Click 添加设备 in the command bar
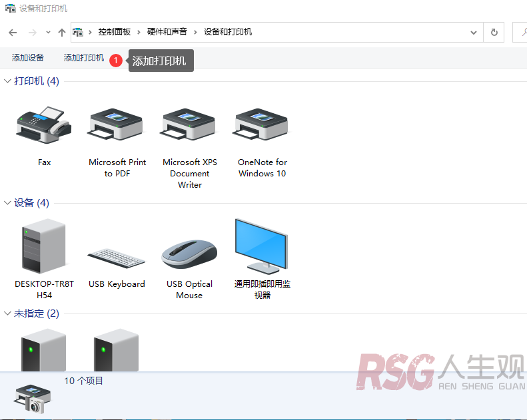Image resolution: width=527 pixels, height=420 pixels. pos(28,58)
